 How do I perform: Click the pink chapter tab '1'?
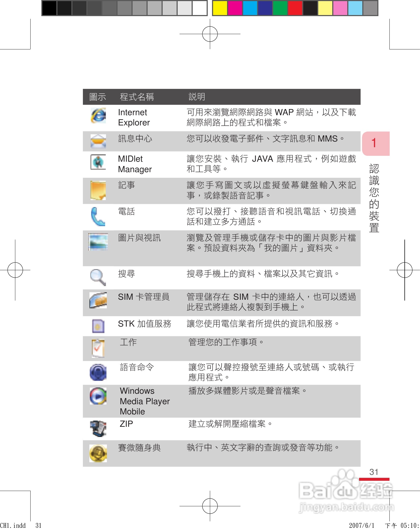pyautogui.click(x=376, y=143)
